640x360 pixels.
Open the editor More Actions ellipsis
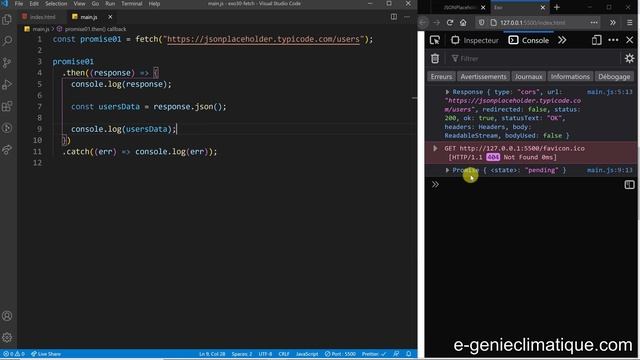[407, 17]
